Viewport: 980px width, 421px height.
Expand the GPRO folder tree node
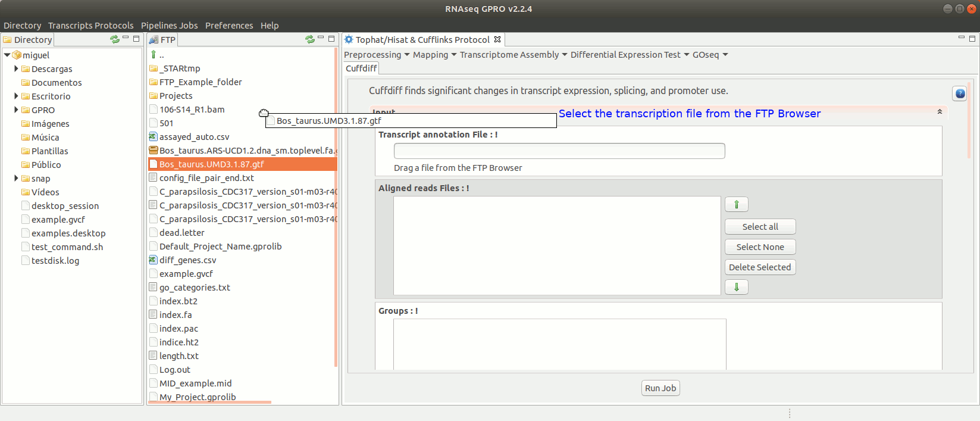point(16,110)
